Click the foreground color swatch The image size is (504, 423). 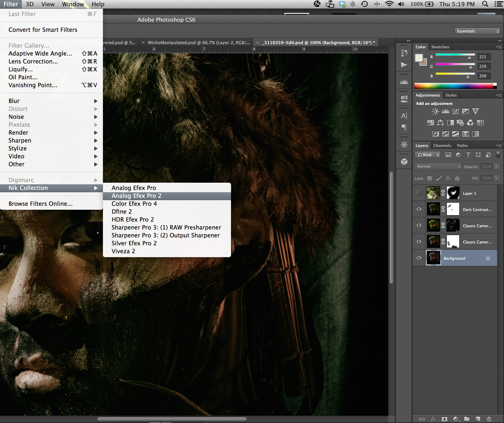419,58
